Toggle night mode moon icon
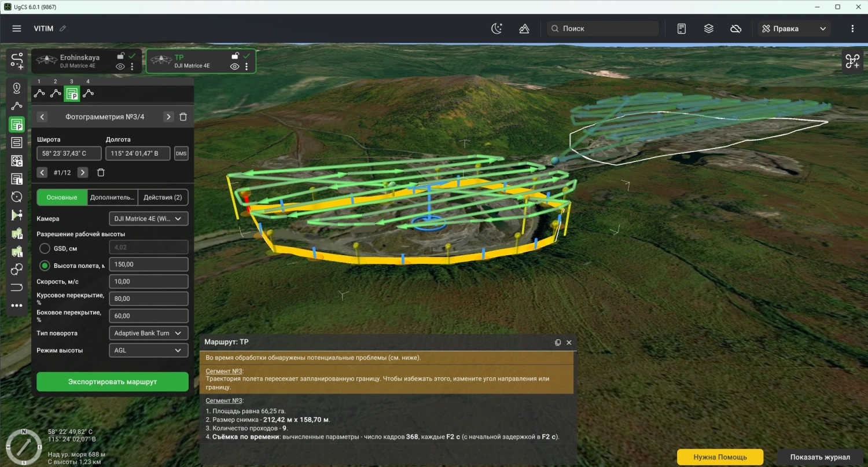Viewport: 868px width, 467px height. (x=497, y=28)
